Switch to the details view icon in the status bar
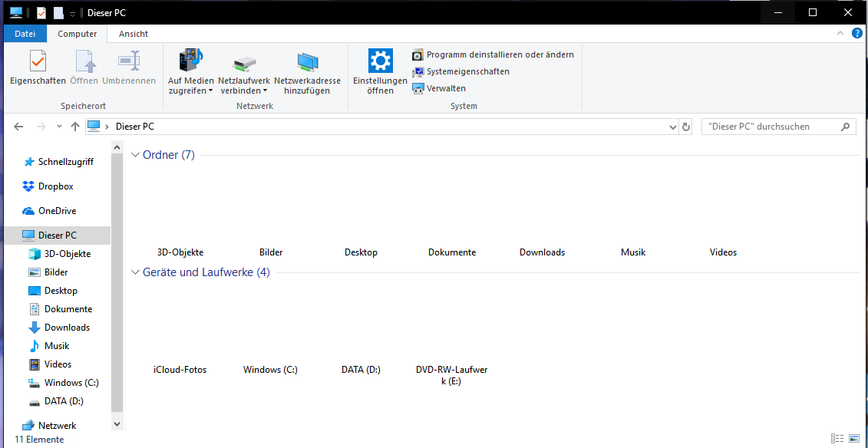This screenshot has width=868, height=448. tap(836, 439)
